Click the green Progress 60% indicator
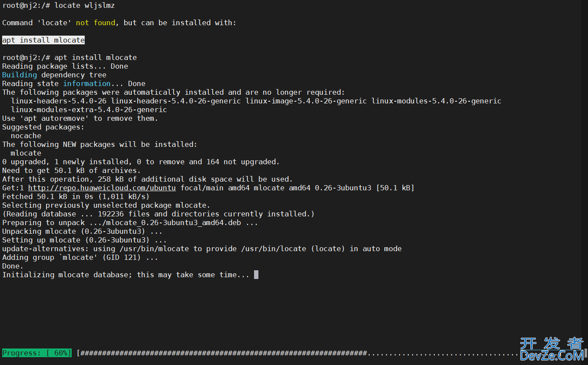 (37, 353)
